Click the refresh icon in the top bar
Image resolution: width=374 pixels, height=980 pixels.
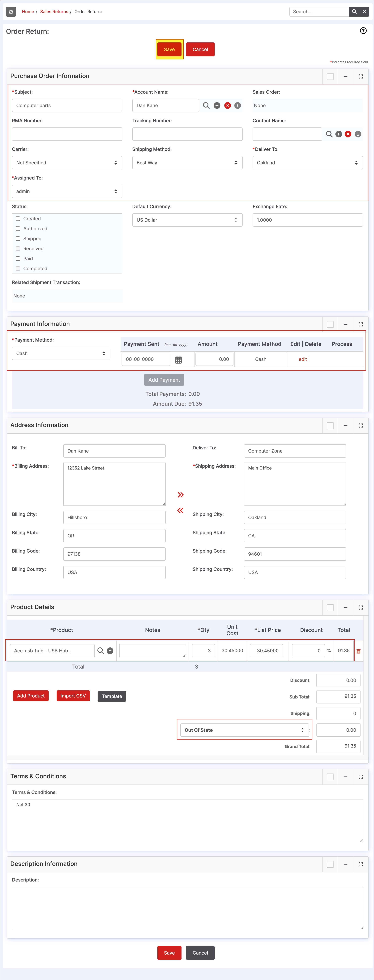[11, 12]
